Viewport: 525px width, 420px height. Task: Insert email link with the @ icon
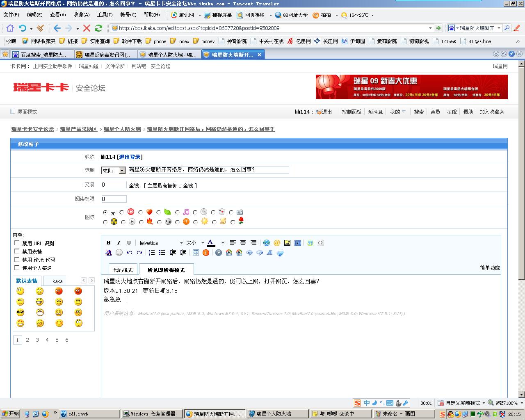(277, 243)
